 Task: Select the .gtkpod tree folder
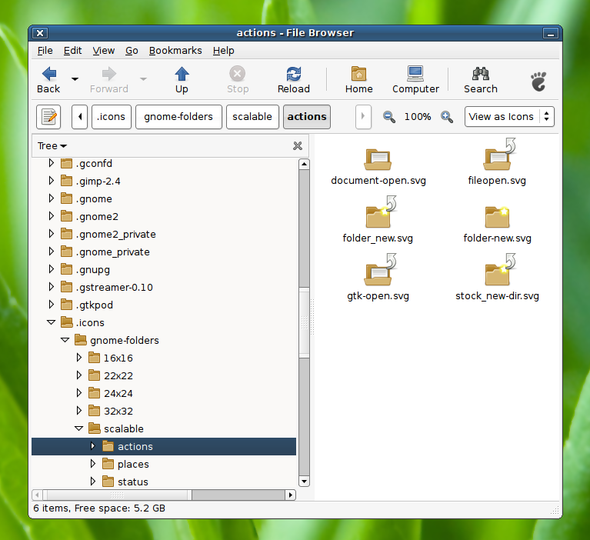tap(94, 305)
